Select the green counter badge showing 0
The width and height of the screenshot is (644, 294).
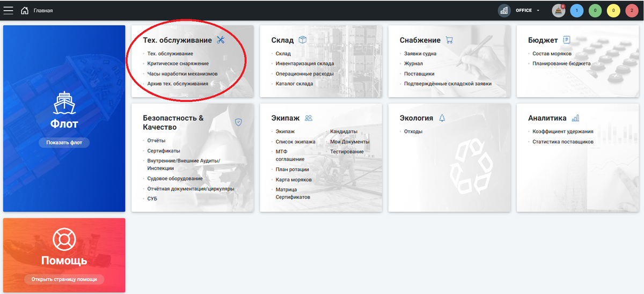pyautogui.click(x=595, y=10)
